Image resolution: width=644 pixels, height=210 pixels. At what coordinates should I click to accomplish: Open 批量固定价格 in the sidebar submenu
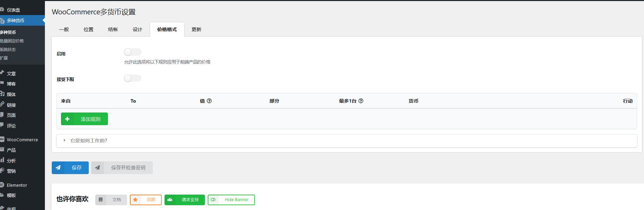(x=12, y=41)
